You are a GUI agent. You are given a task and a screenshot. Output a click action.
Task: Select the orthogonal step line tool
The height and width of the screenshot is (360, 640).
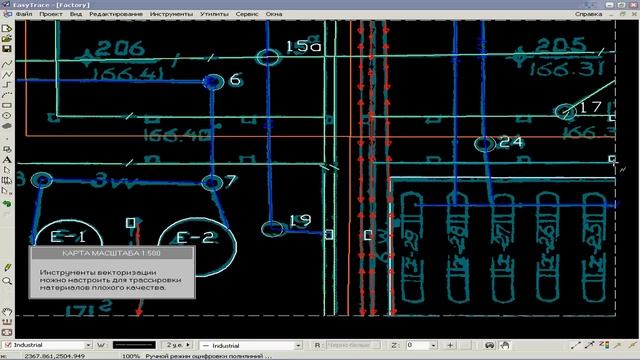pos(7,85)
